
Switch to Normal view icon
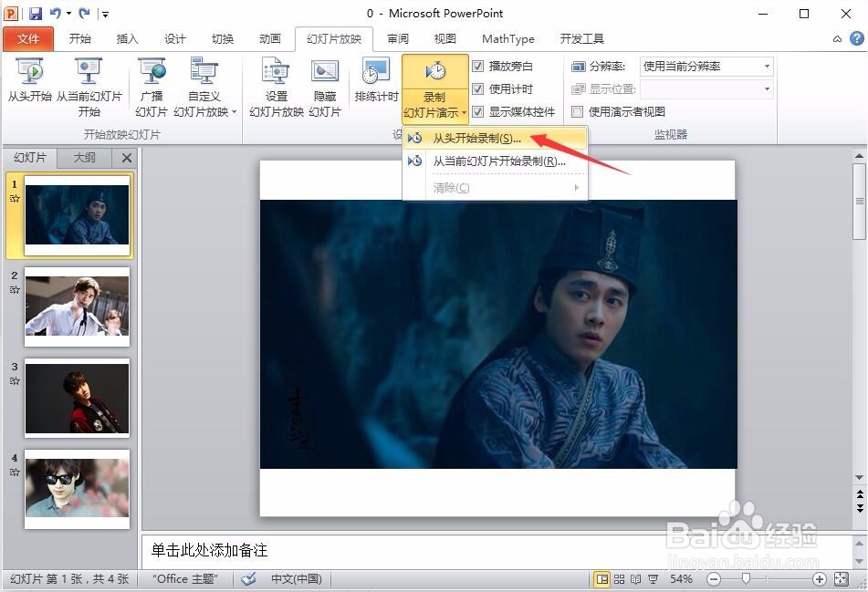coord(601,579)
